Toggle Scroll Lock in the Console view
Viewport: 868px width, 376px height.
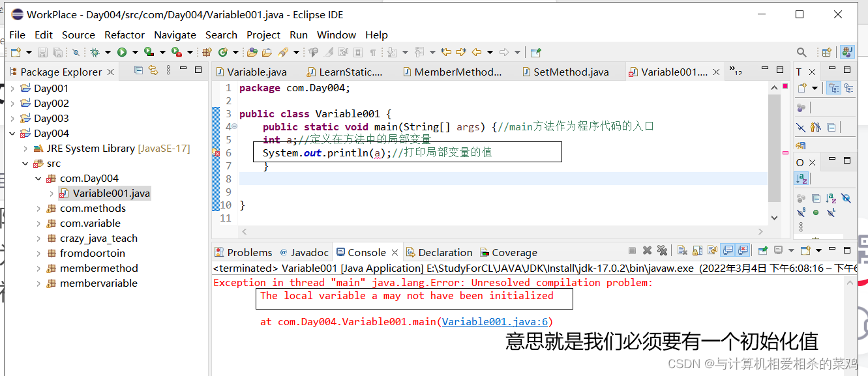pyautogui.click(x=697, y=250)
